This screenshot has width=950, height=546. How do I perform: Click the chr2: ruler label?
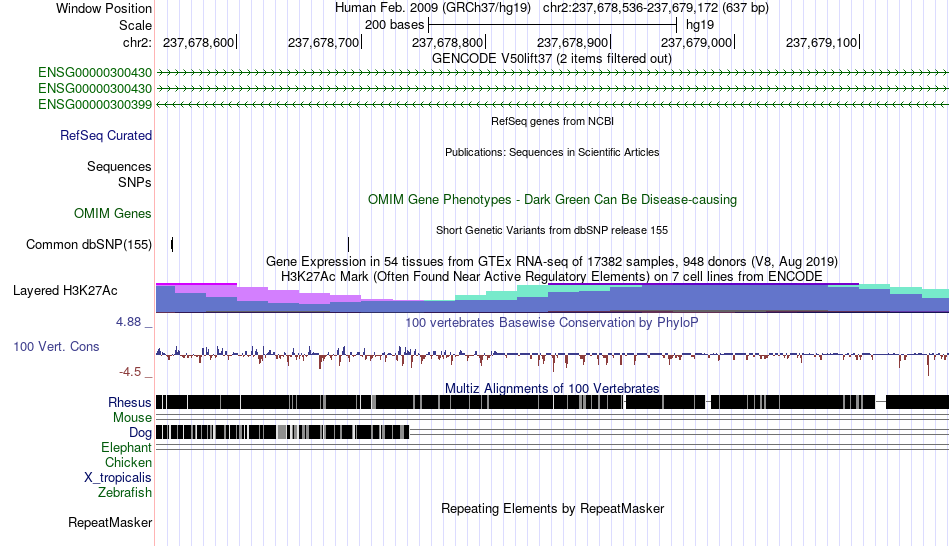137,42
